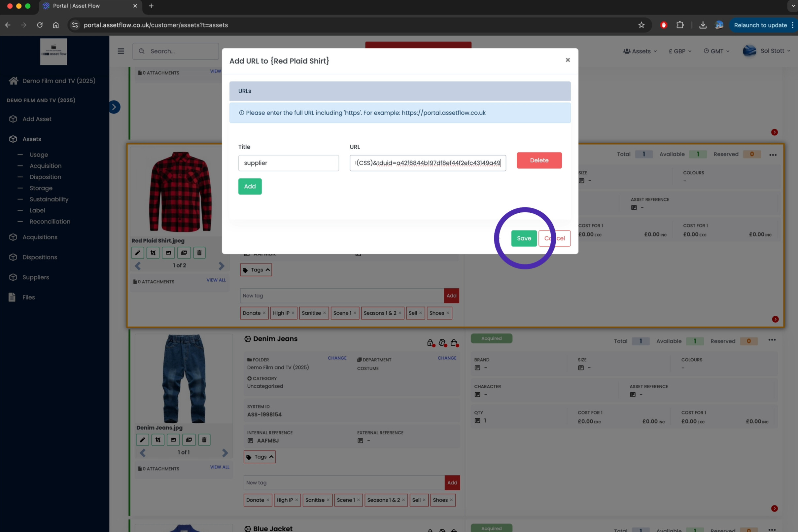Image resolution: width=798 pixels, height=532 pixels.
Task: Show next Denim Jeans image arrow
Action: (225, 453)
